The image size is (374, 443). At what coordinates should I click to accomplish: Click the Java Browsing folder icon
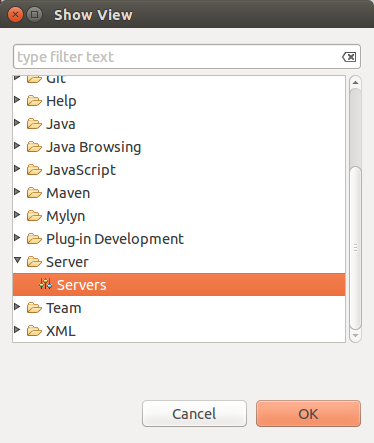tap(34, 146)
